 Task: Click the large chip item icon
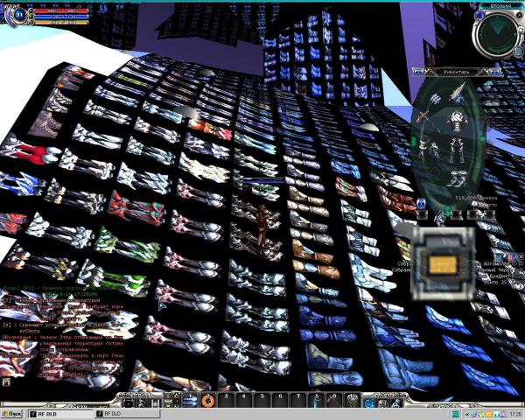tap(443, 264)
